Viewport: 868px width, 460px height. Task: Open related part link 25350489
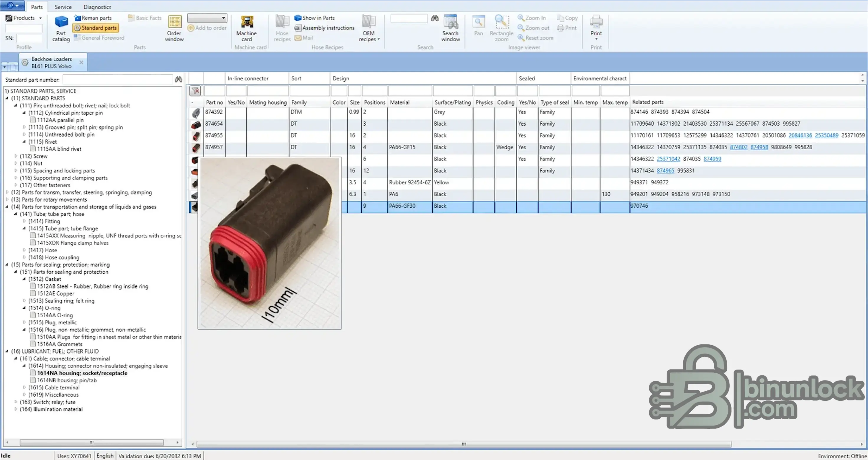pos(827,135)
